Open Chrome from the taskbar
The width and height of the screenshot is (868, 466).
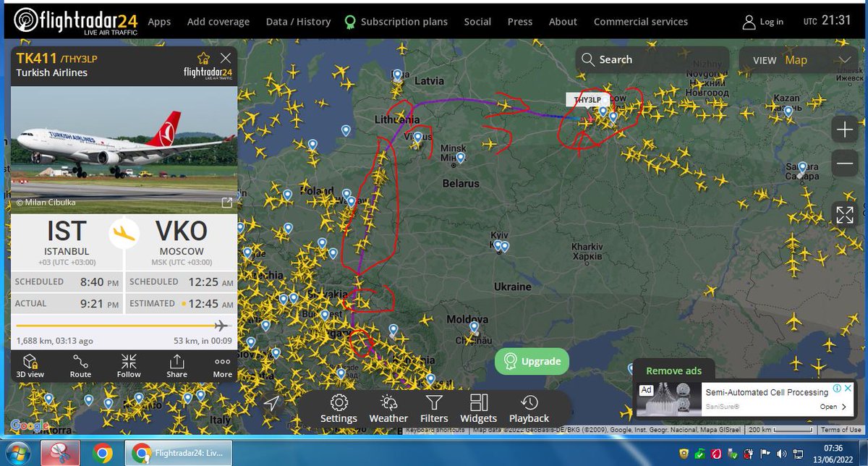click(103, 454)
